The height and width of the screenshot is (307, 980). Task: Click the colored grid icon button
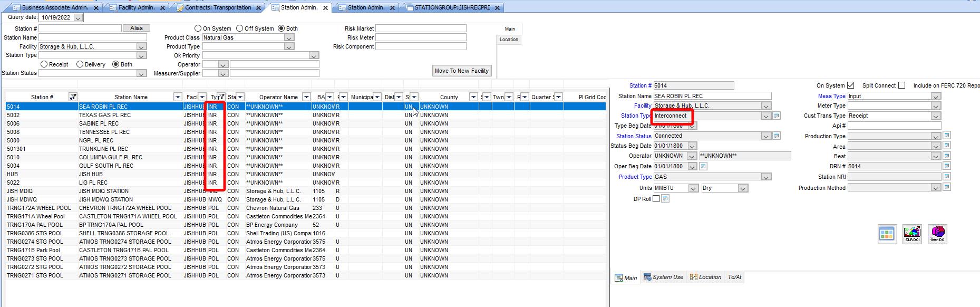coord(887,234)
